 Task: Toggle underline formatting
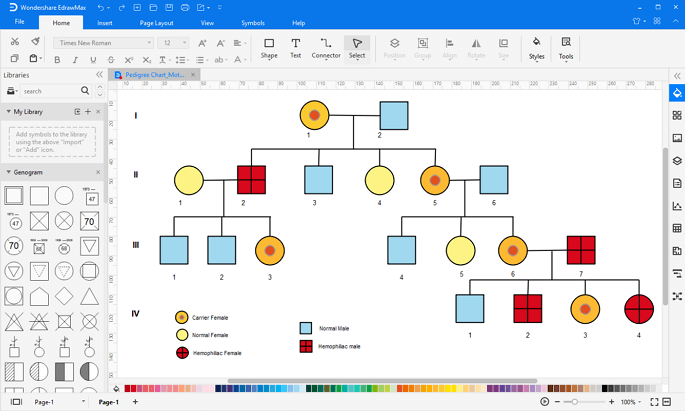(x=93, y=60)
